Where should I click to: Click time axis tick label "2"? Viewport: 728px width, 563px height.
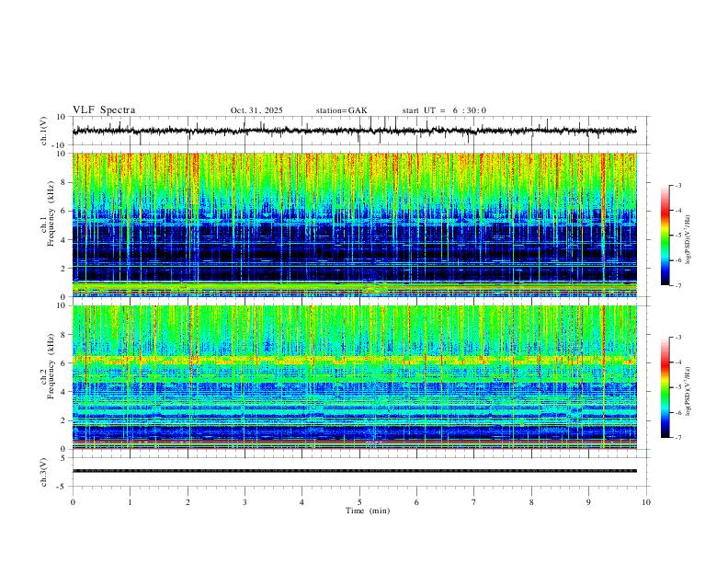[x=188, y=502]
